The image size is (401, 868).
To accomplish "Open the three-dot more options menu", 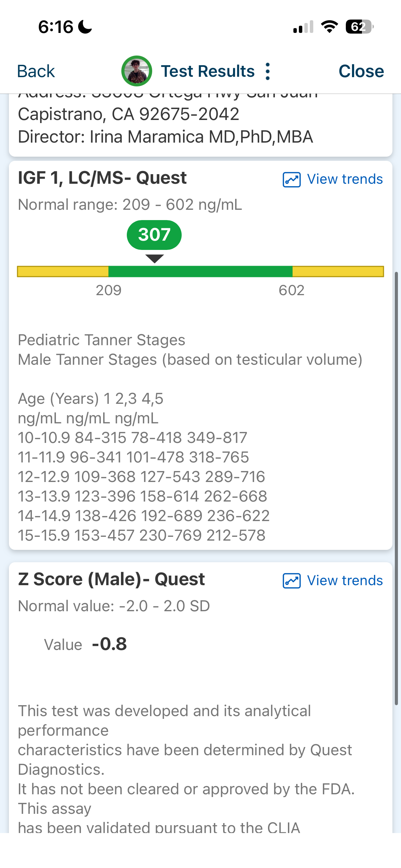I will (x=268, y=71).
